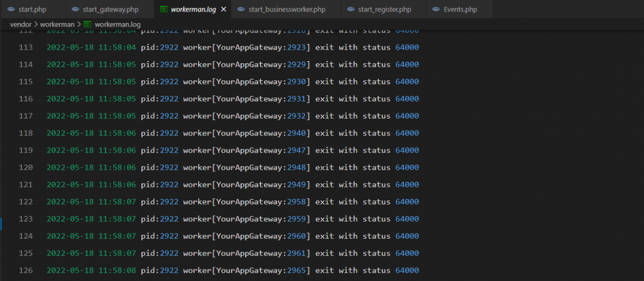Click worker id 2923 on line 113
The image size is (644, 281).
coord(297,47)
